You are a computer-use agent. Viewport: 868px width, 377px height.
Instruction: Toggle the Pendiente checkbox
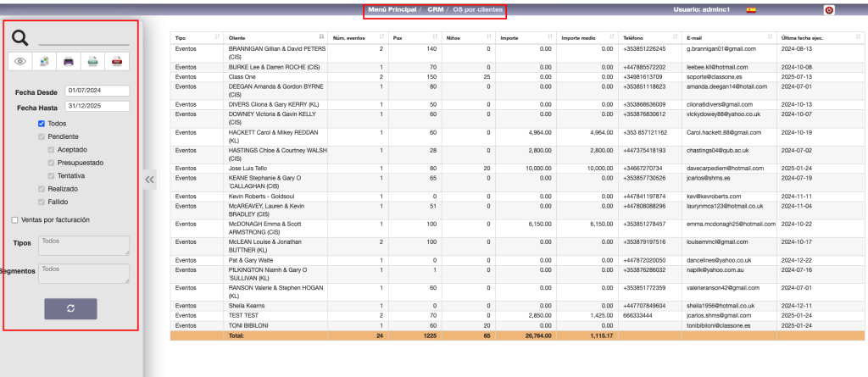(x=42, y=136)
